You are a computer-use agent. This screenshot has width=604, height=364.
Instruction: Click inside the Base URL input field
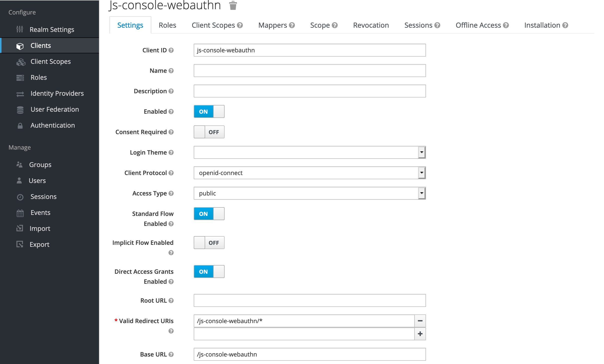(x=309, y=354)
